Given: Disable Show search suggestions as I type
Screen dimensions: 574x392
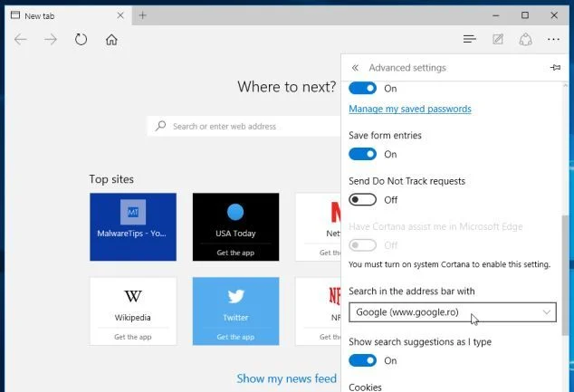Looking at the screenshot, I should (362, 360).
